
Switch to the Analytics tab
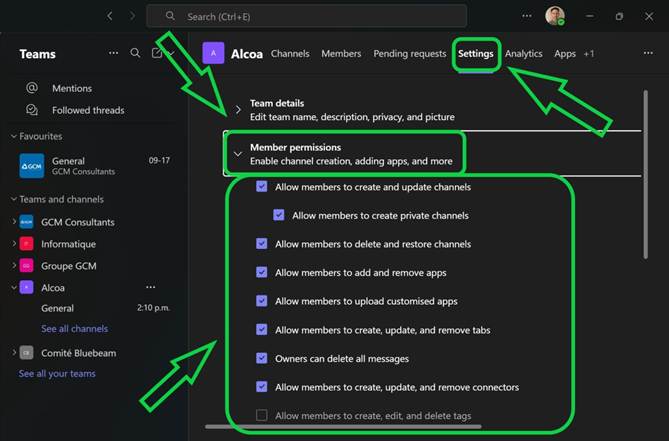click(524, 54)
